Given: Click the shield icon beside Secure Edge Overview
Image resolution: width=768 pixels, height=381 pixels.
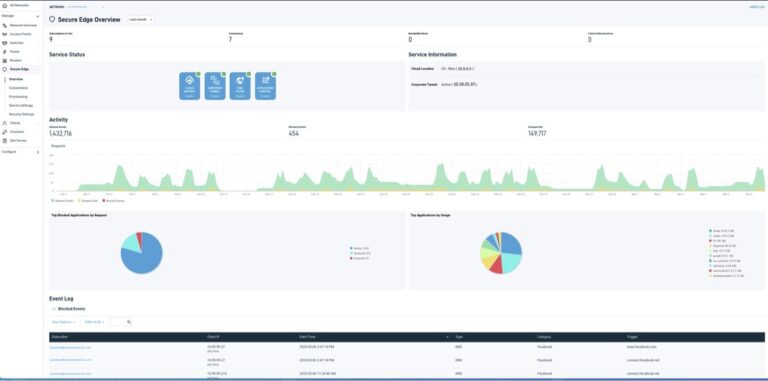Looking at the screenshot, I should [x=52, y=20].
